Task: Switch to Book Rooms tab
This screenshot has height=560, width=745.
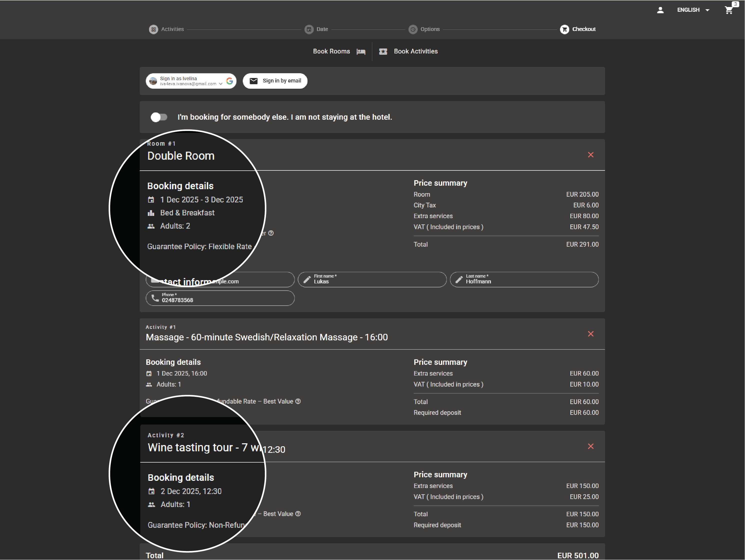Action: coord(331,51)
